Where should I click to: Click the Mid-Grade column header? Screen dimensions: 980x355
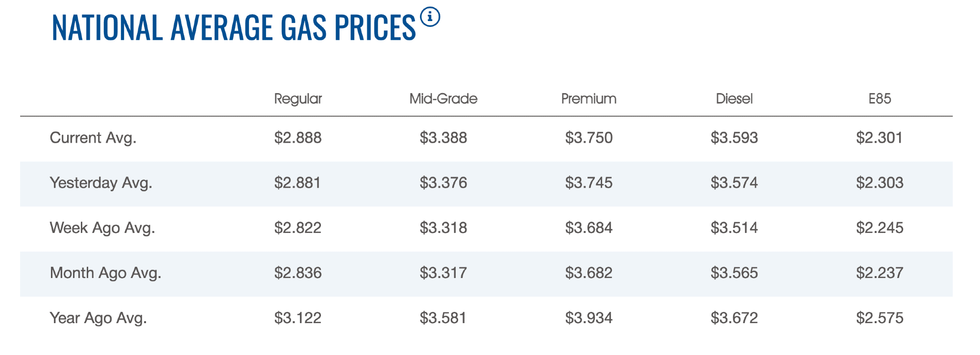[x=443, y=99]
